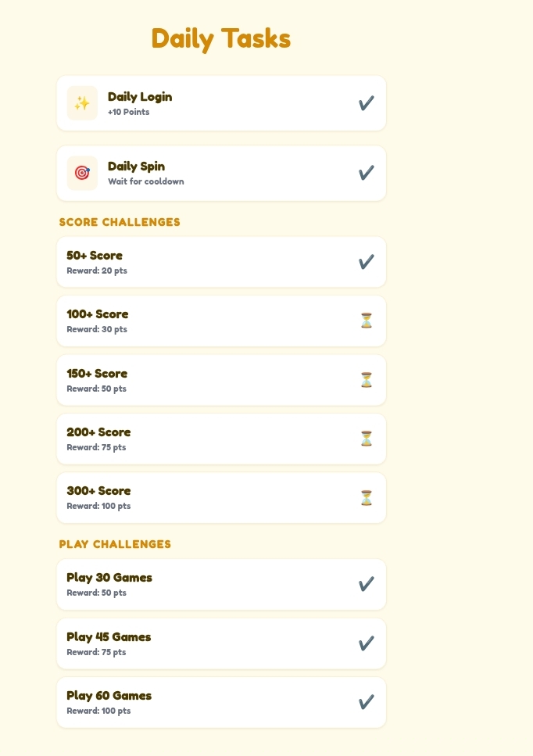The image size is (533, 756).
Task: Click the hourglass on 300+ Score challenge
Action: [x=367, y=497]
